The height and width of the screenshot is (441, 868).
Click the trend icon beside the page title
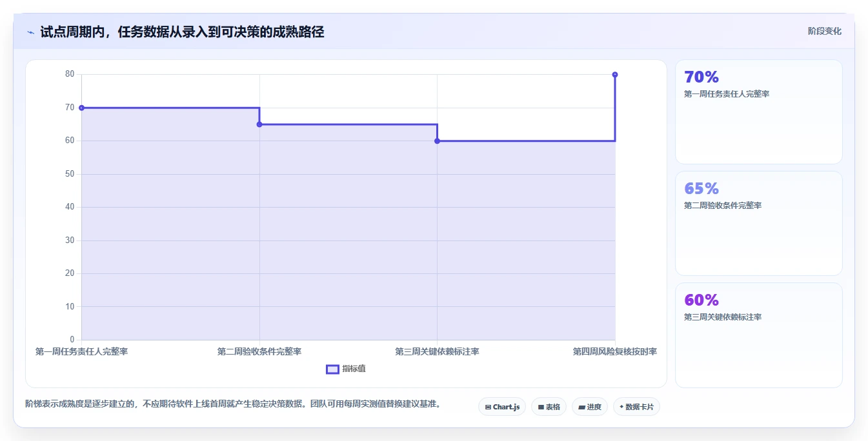tap(30, 32)
